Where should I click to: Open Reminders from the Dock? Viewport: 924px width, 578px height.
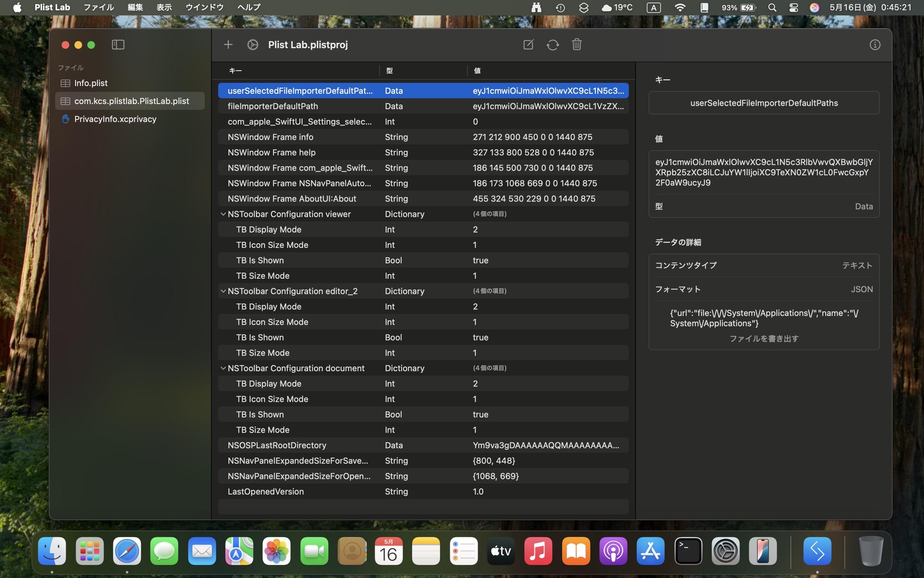pos(464,551)
